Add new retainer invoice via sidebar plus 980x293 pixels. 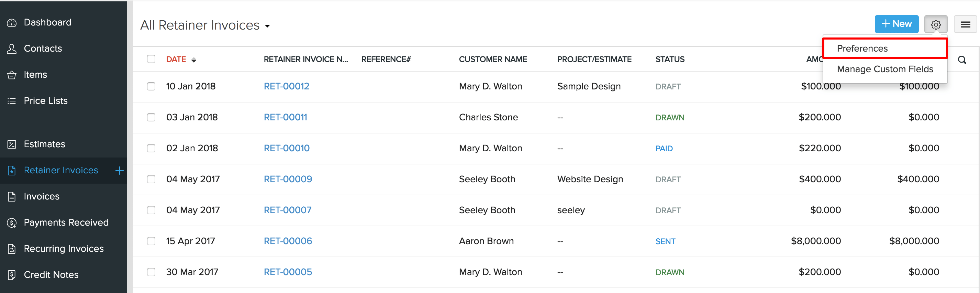point(120,171)
